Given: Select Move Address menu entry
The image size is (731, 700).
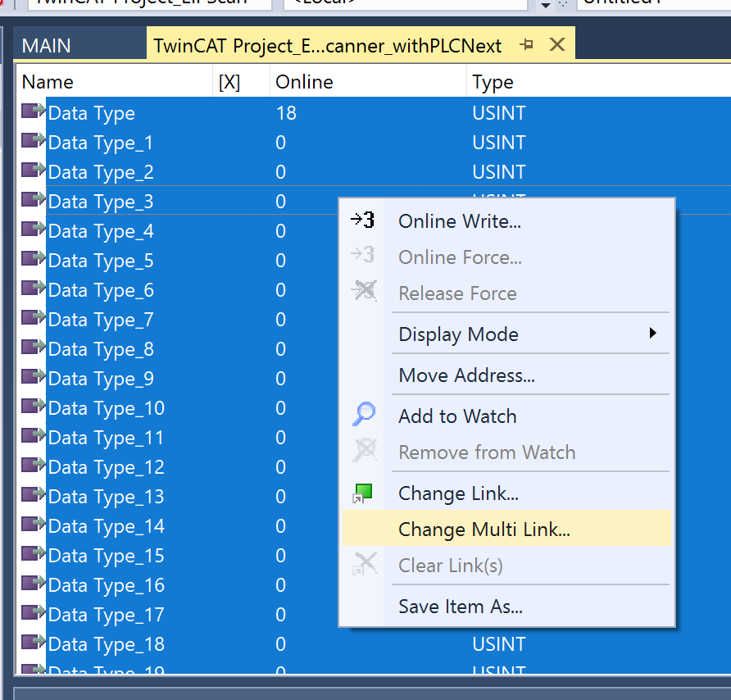Looking at the screenshot, I should click(506, 375).
